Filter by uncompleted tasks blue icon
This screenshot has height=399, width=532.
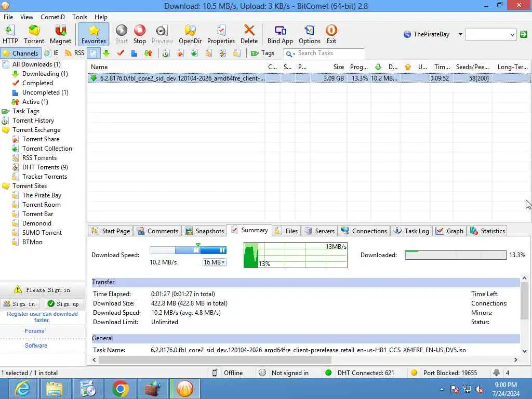click(135, 54)
